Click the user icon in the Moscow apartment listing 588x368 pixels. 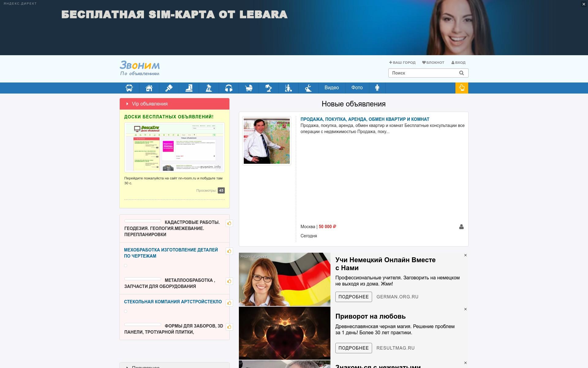click(462, 227)
